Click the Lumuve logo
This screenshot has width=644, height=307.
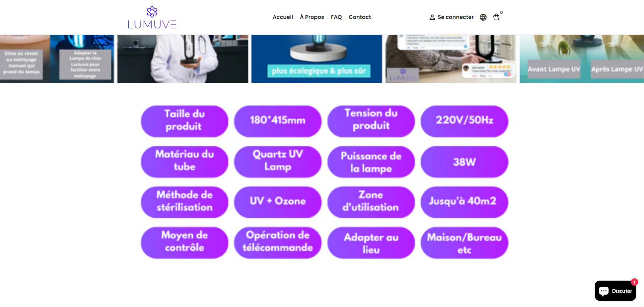(152, 18)
